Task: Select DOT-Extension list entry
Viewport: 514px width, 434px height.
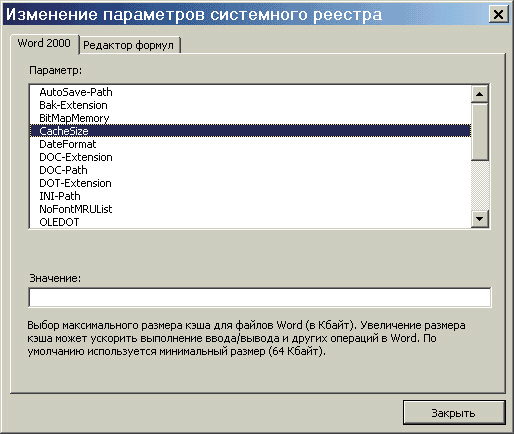Action: (x=250, y=183)
